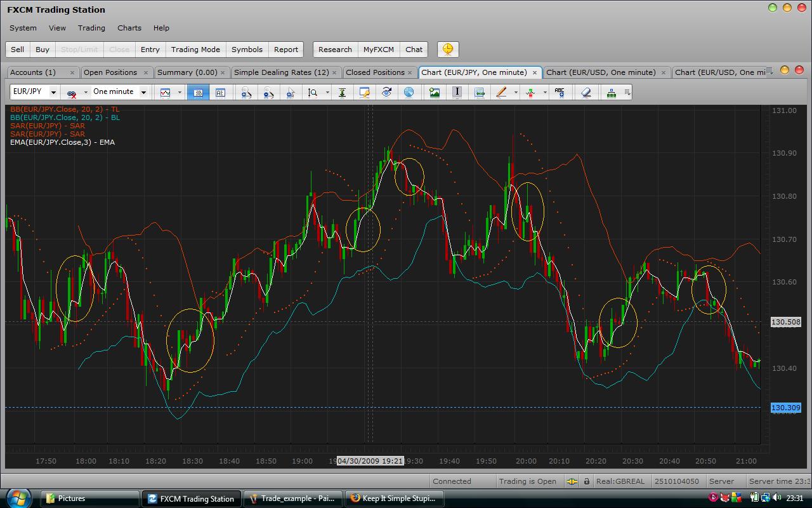Open the Charts menu
The width and height of the screenshot is (812, 508).
129,28
